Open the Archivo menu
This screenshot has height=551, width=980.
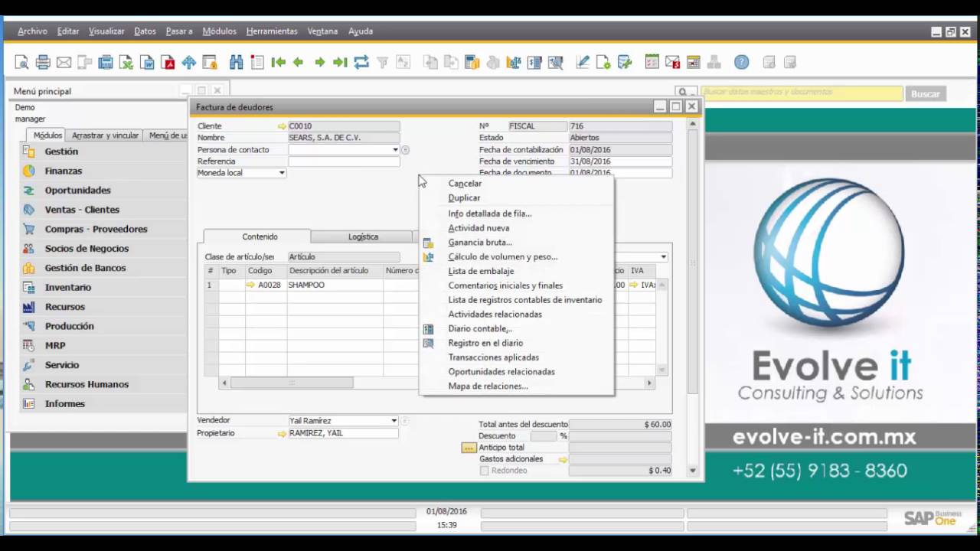click(x=32, y=31)
